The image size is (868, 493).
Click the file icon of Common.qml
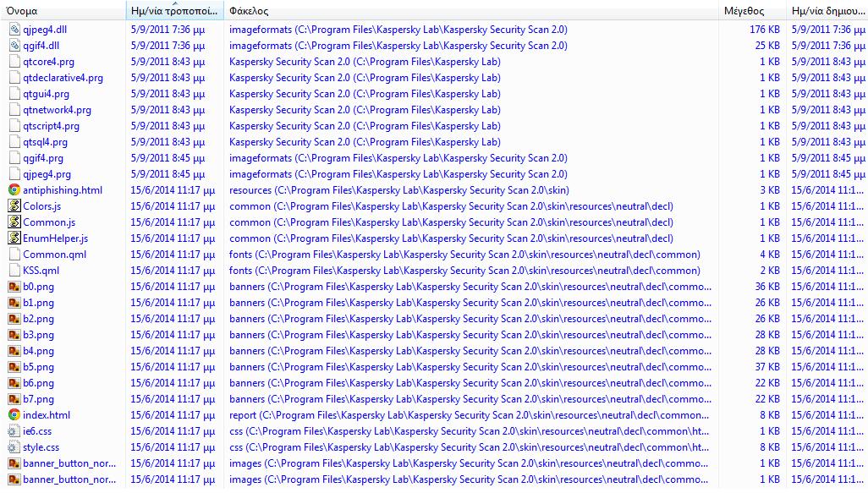14,254
